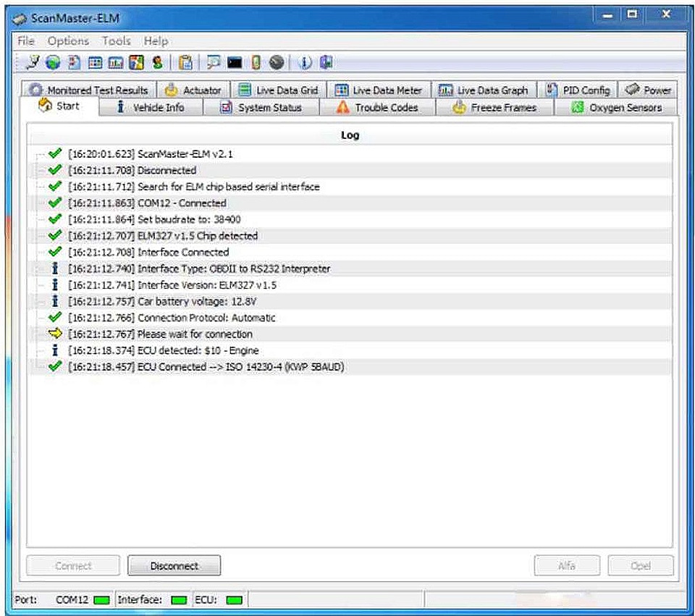Screen dimensions: 695x616
Task: Open the Vehicle Info tab
Action: pyautogui.click(x=151, y=107)
